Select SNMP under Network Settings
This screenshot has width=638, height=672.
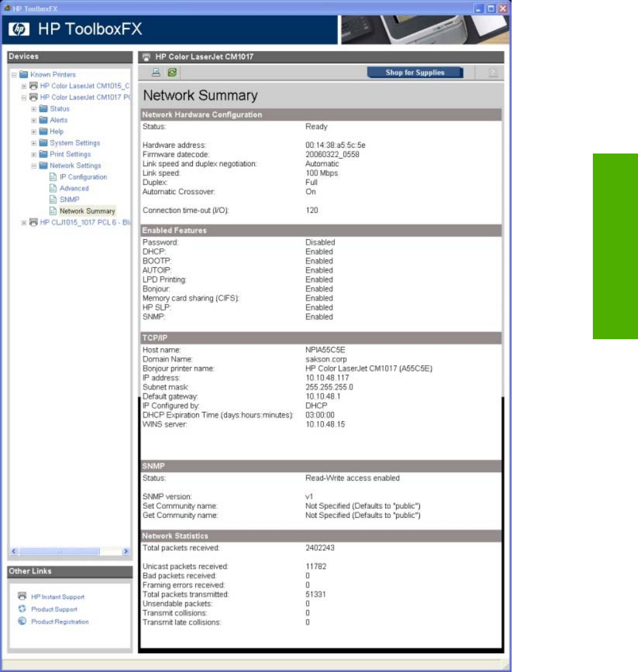(x=70, y=200)
